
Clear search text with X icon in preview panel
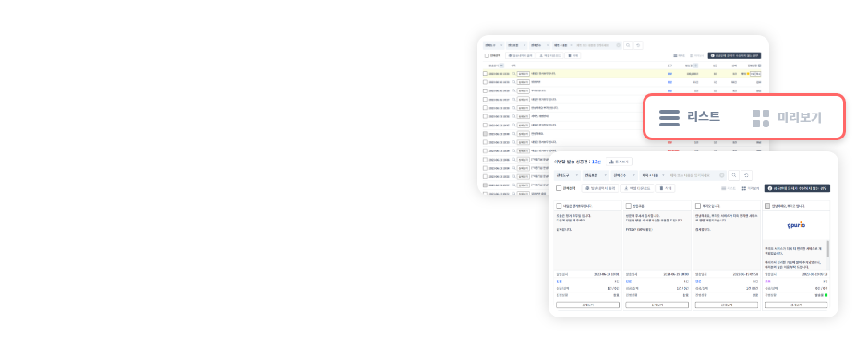[x=722, y=175]
